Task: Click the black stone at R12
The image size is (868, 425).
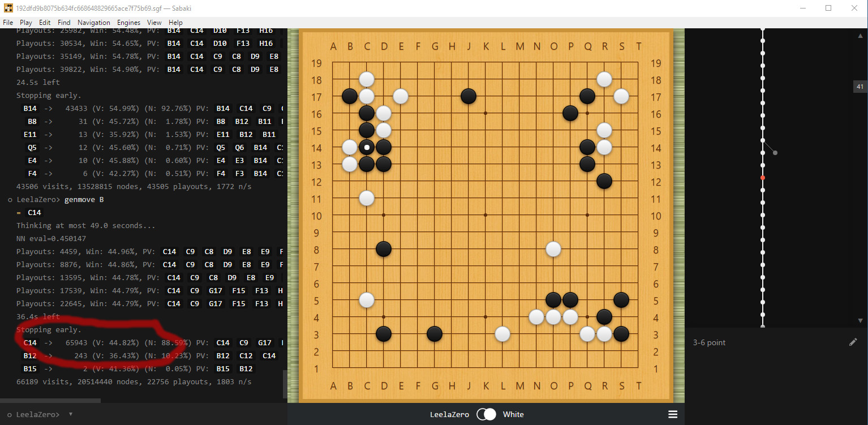Action: (x=604, y=181)
